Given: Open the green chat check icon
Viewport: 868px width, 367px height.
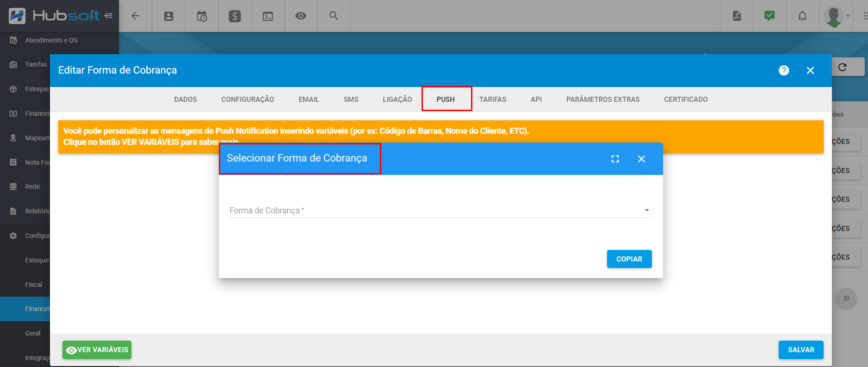Looking at the screenshot, I should click(x=769, y=16).
